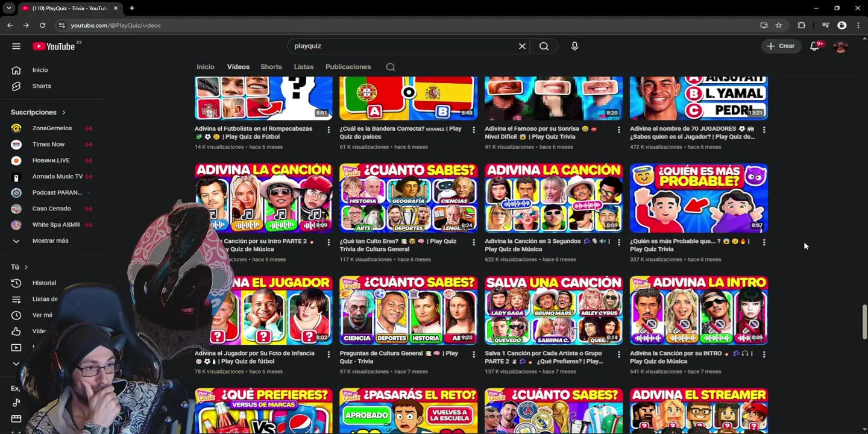Open the ZonaGemelos subscription channel
Screen dimensions: 868x434
click(x=52, y=128)
